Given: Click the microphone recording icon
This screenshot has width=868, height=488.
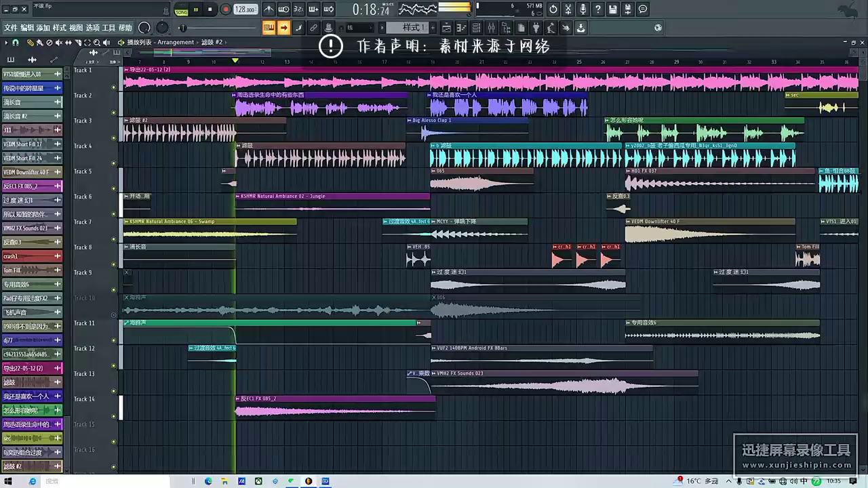Looking at the screenshot, I should (x=583, y=9).
